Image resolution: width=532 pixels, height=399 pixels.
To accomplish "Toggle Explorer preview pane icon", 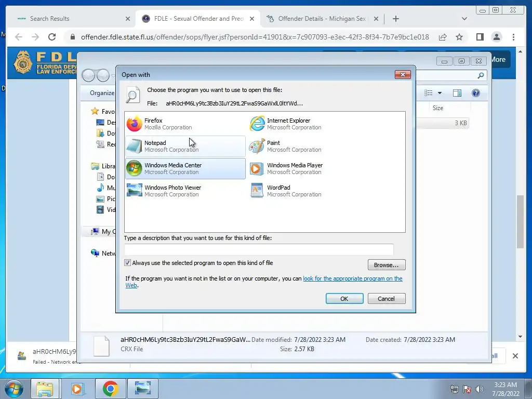I will pyautogui.click(x=457, y=93).
